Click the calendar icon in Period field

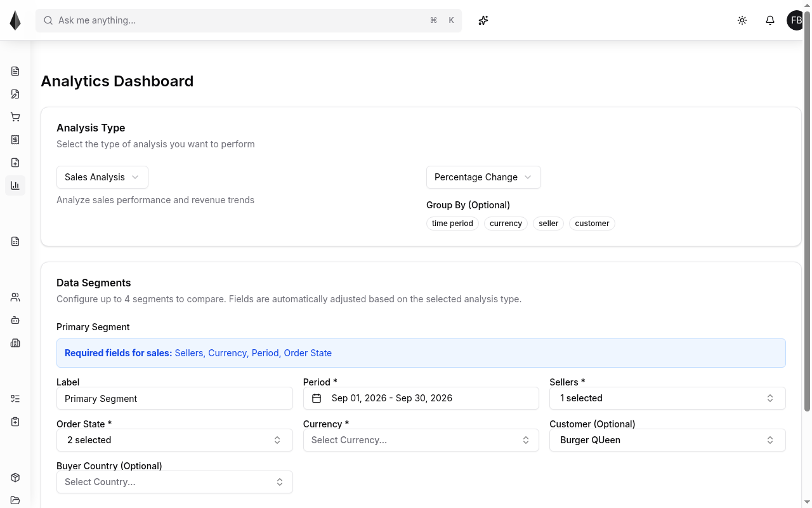coord(317,398)
